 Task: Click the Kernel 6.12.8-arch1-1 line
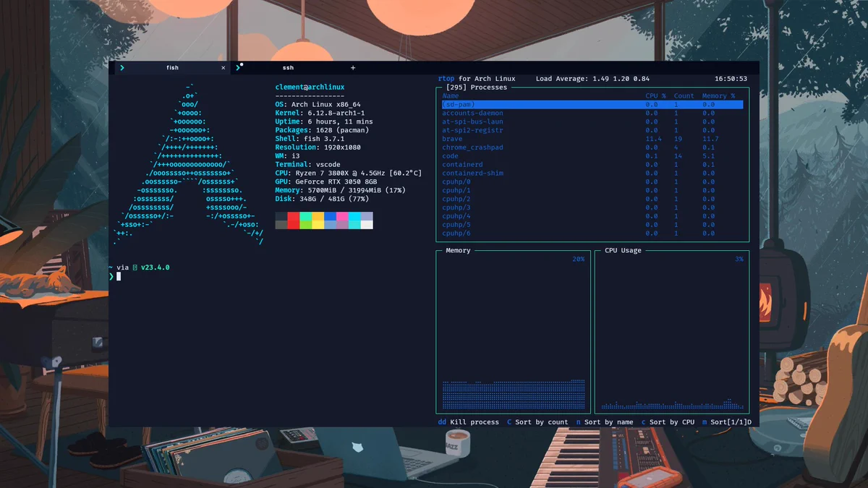(320, 113)
